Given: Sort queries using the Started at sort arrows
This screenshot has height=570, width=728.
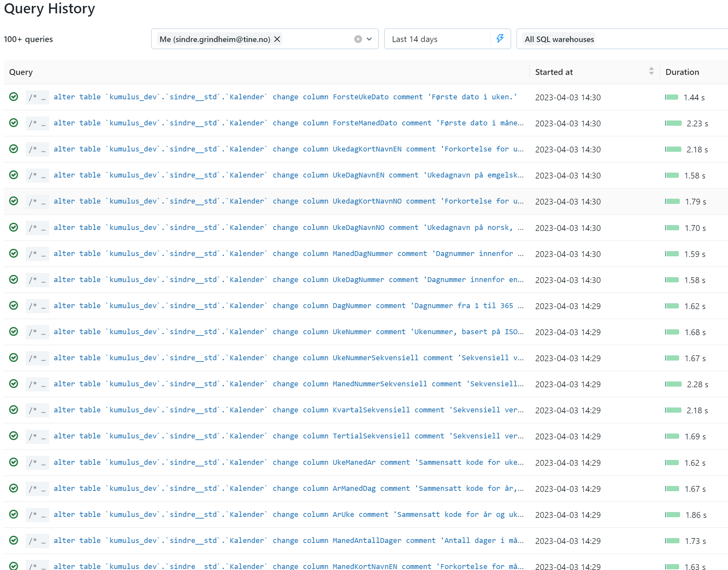Looking at the screenshot, I should 651,71.
